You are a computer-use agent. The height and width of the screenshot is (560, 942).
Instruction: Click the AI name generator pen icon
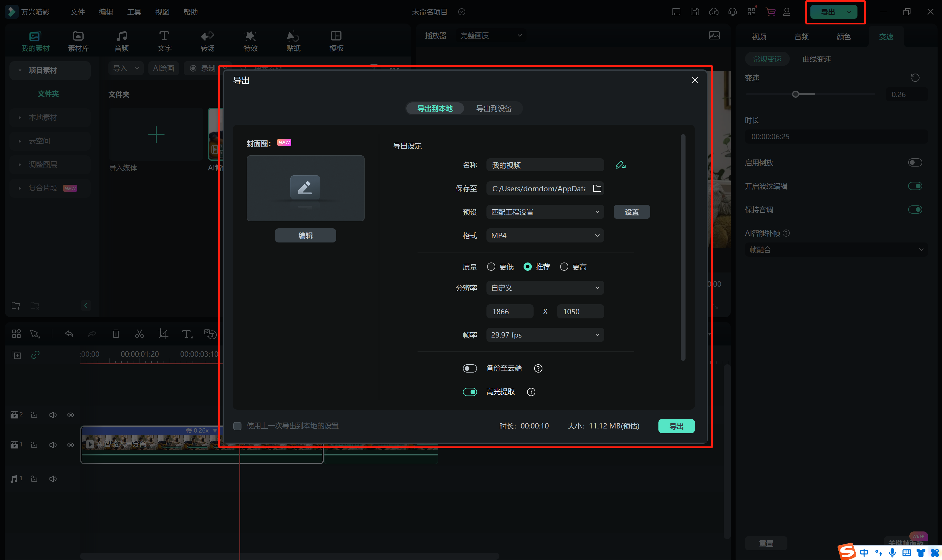click(620, 165)
